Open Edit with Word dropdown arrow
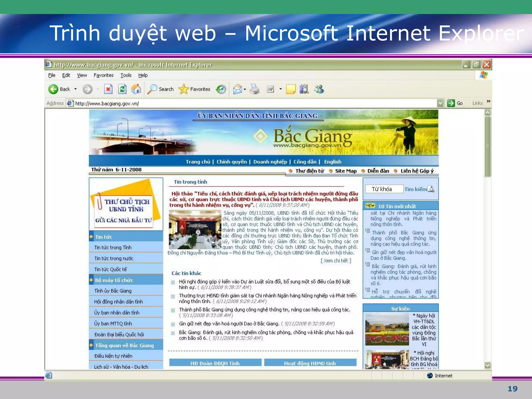532x399 pixels. coord(281,89)
